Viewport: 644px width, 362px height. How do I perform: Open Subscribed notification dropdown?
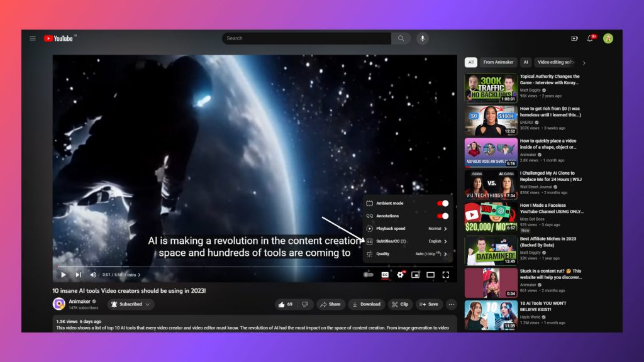coord(131,304)
